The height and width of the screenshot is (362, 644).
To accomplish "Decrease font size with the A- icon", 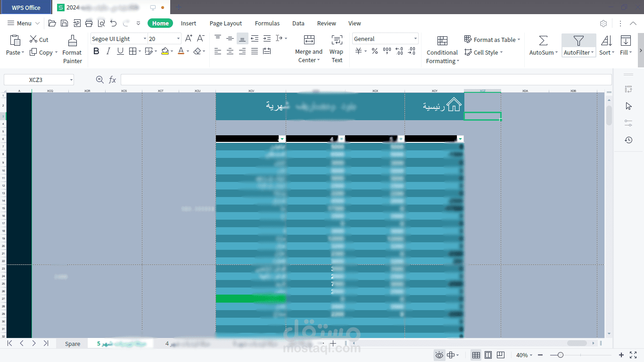I will point(200,39).
